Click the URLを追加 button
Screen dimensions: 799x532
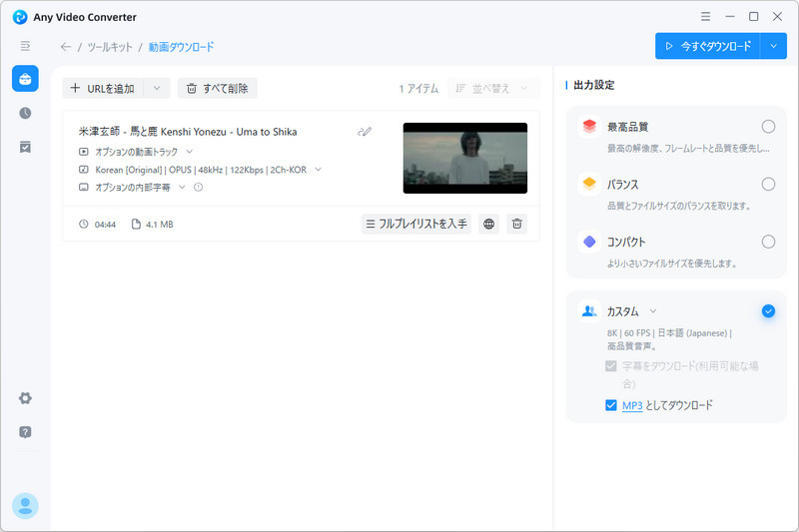(x=103, y=88)
